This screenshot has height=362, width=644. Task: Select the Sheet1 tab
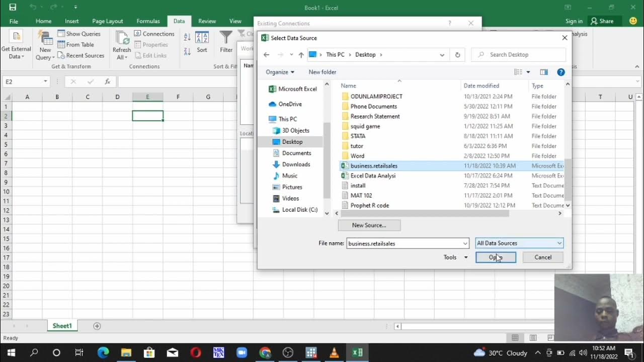62,326
